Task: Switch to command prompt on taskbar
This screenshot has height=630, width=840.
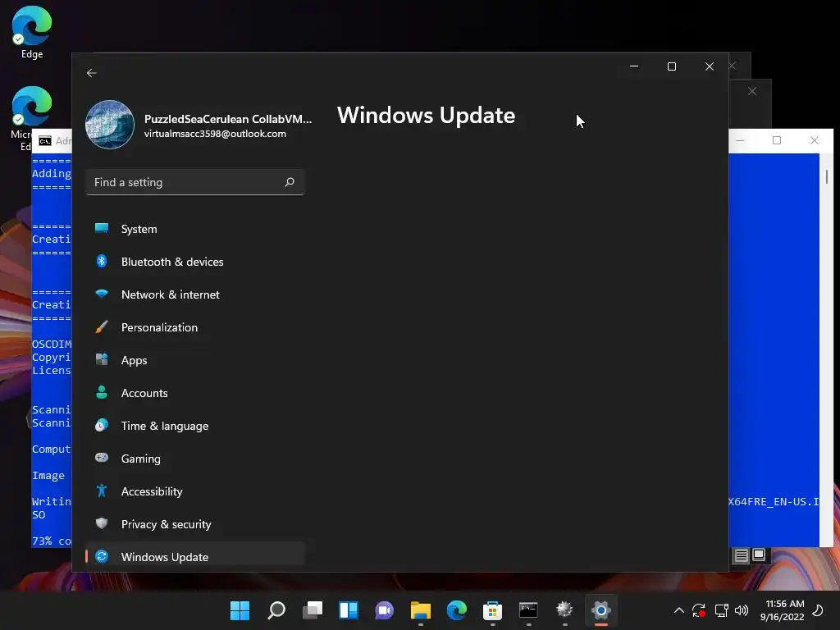Action: click(529, 610)
